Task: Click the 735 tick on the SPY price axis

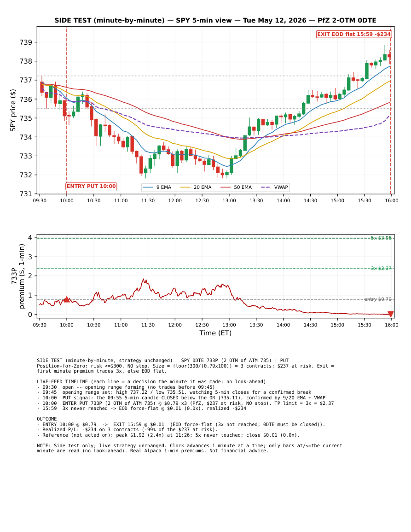Action: tap(26, 118)
